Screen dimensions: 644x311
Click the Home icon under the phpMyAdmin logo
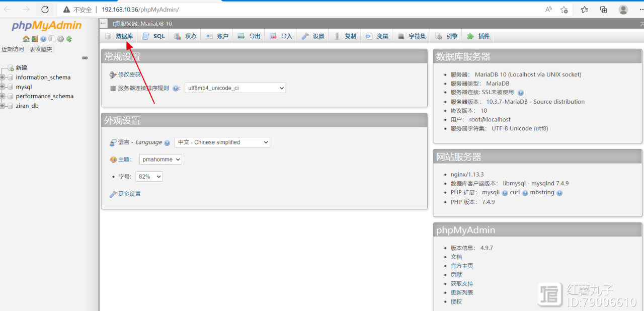tap(26, 39)
